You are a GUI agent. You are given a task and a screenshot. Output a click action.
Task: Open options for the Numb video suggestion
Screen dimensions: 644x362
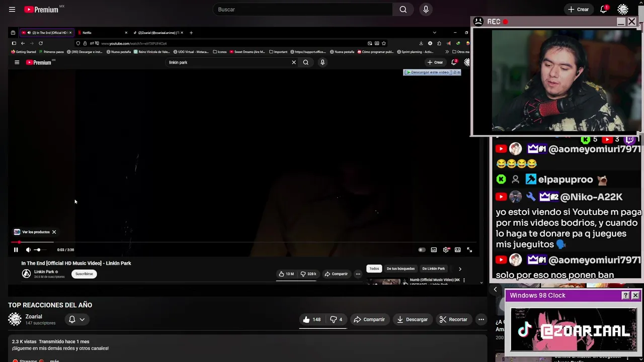tap(464, 280)
